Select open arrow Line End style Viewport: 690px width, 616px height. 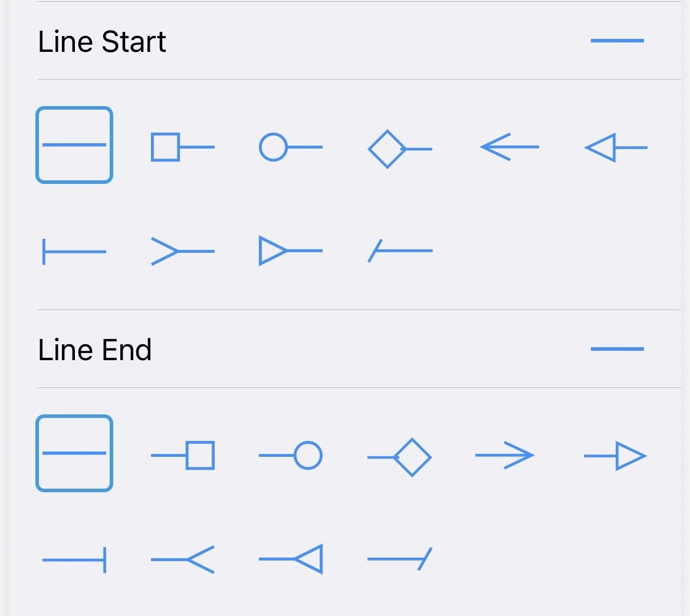click(505, 455)
